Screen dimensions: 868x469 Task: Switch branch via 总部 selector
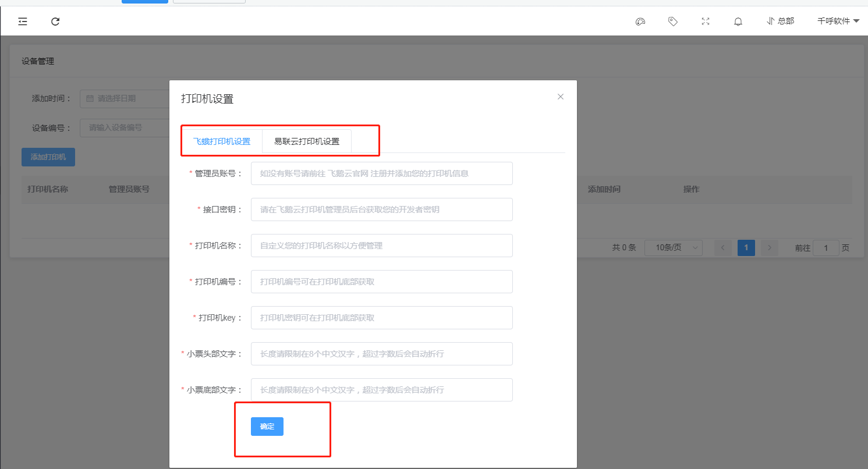coord(780,21)
